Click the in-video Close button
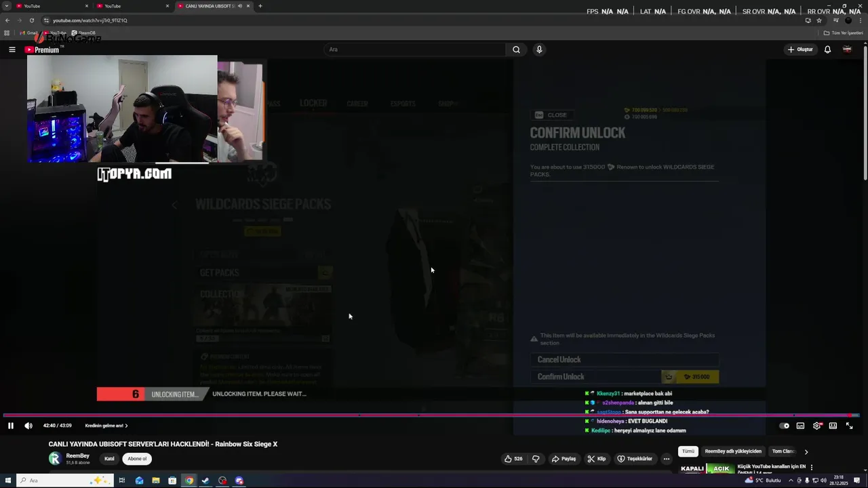Image resolution: width=868 pixels, height=488 pixels. [551, 115]
